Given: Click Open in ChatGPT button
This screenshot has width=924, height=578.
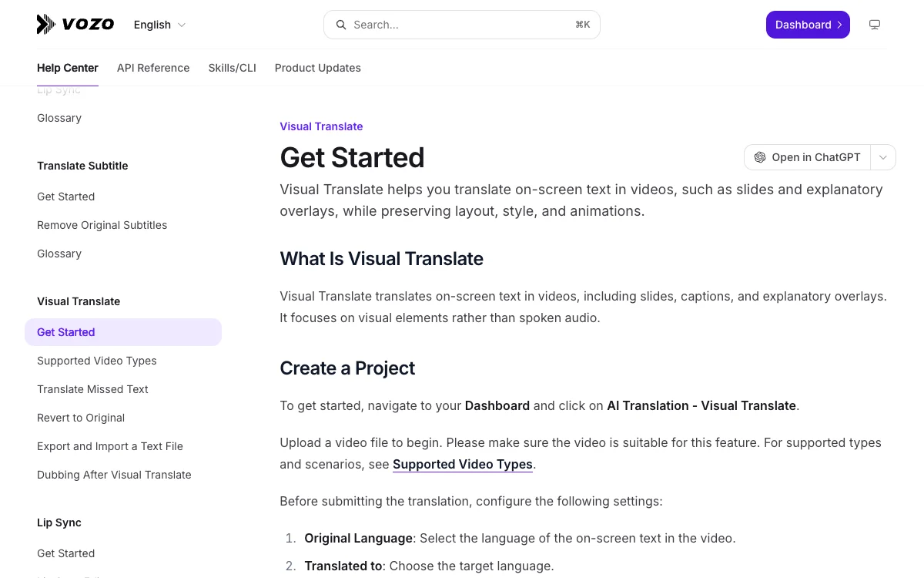Looking at the screenshot, I should 807,157.
